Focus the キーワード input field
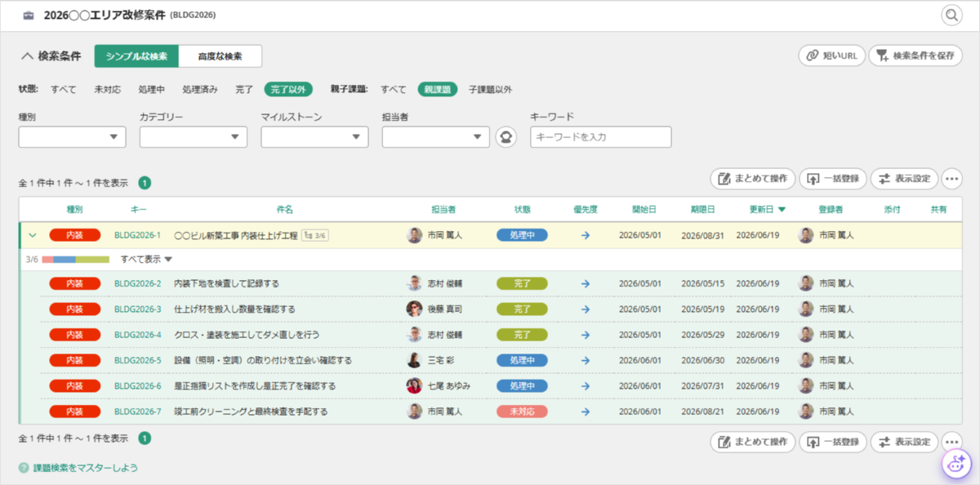Viewport: 980px width, 485px height. tap(600, 137)
